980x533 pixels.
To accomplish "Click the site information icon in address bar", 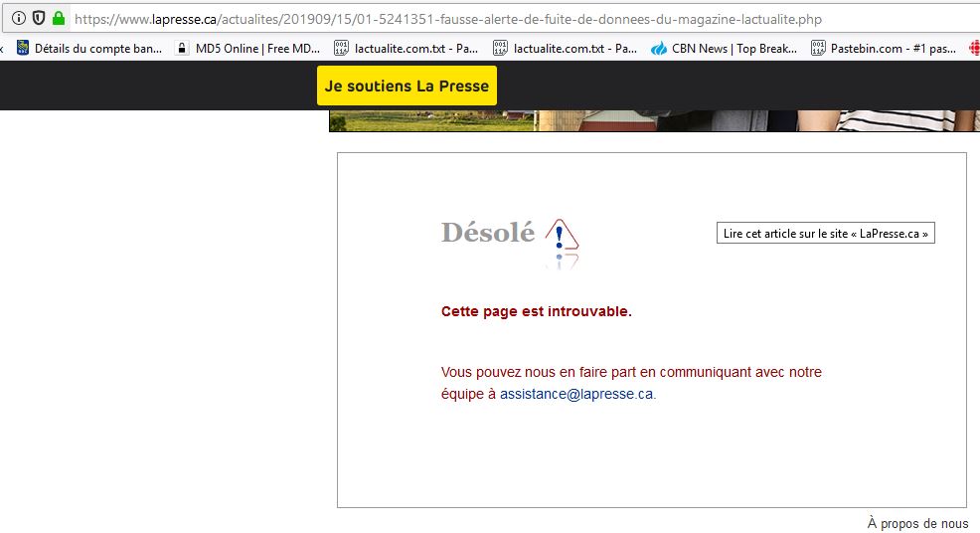I will click(18, 19).
